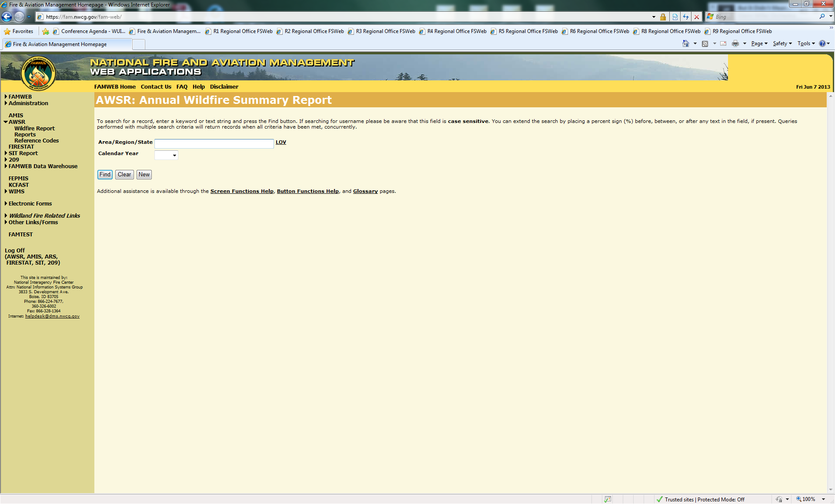Click the browser Back arrow button
Image resolution: width=835 pixels, height=504 pixels.
[7, 17]
